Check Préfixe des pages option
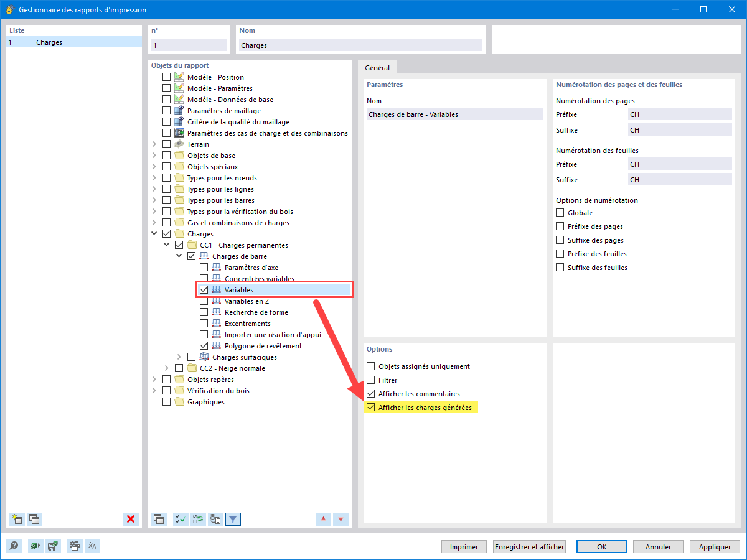The image size is (747, 560). 560,226
